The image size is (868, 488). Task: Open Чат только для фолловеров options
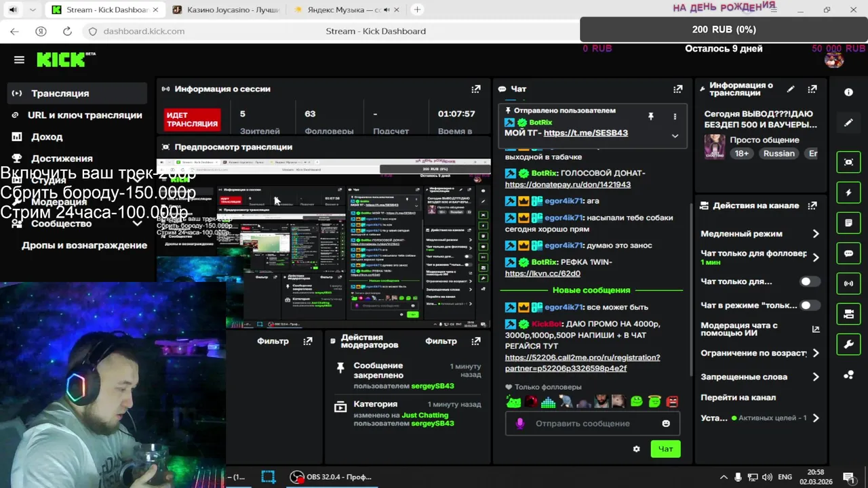pyautogui.click(x=760, y=257)
